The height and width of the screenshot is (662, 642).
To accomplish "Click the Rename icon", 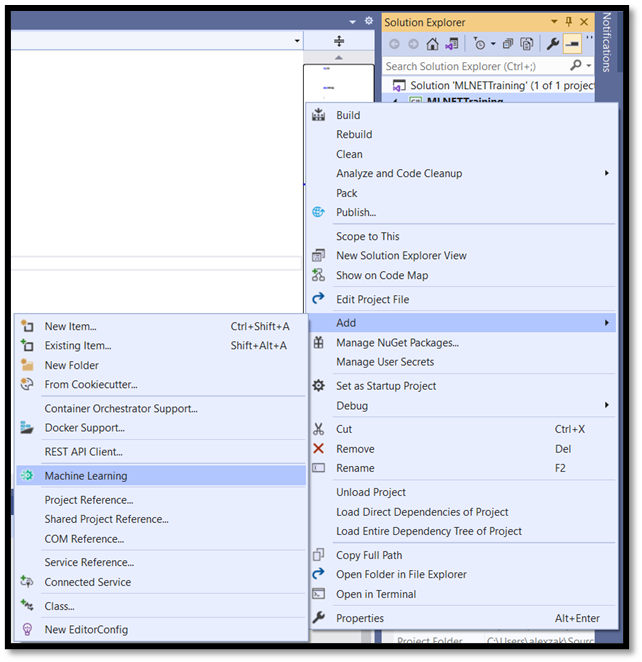I will [318, 468].
